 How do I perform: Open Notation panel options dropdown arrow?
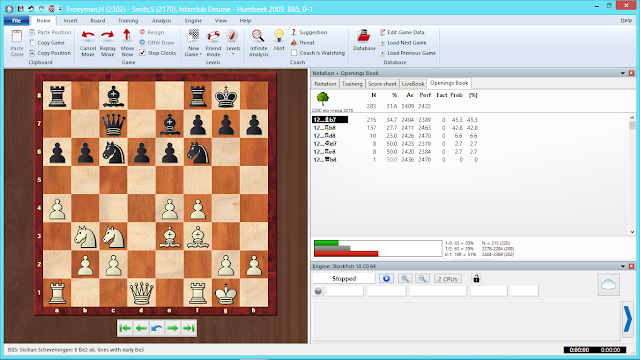pyautogui.click(x=623, y=73)
